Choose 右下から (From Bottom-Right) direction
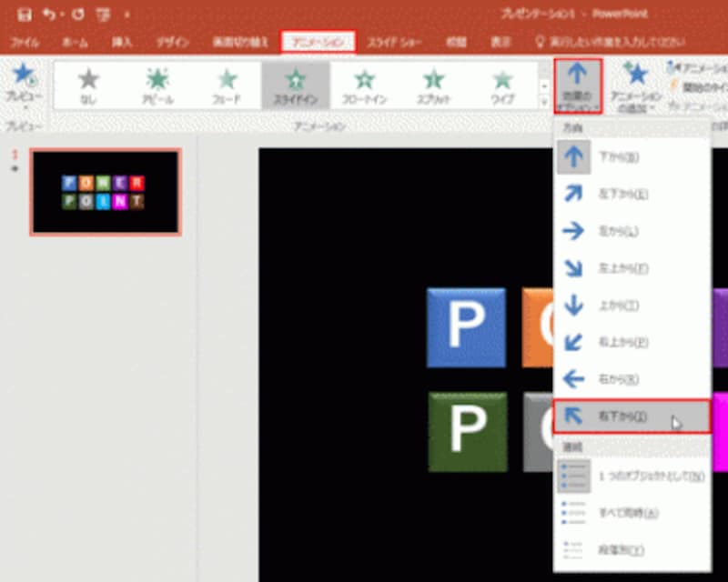The image size is (728, 582). (632, 416)
